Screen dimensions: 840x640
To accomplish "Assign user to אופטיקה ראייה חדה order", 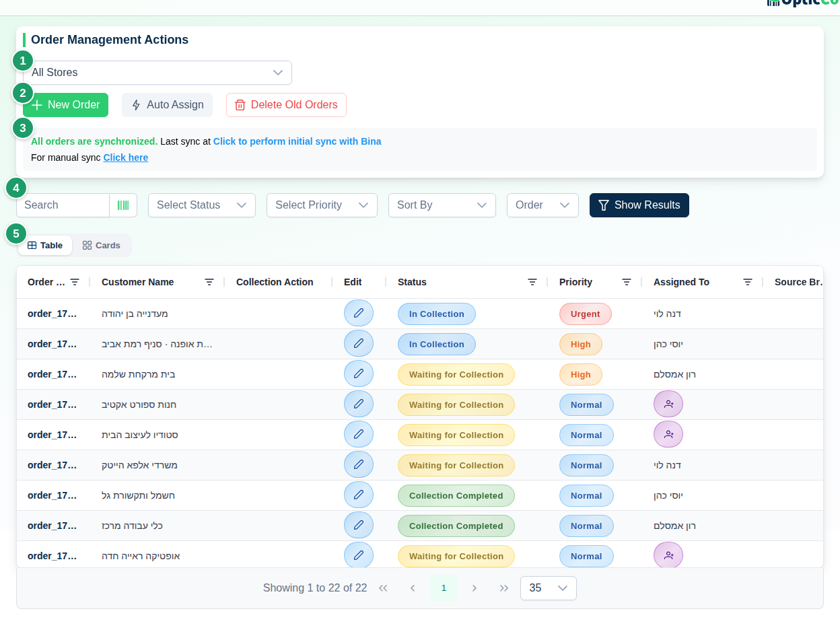I will 668,555.
